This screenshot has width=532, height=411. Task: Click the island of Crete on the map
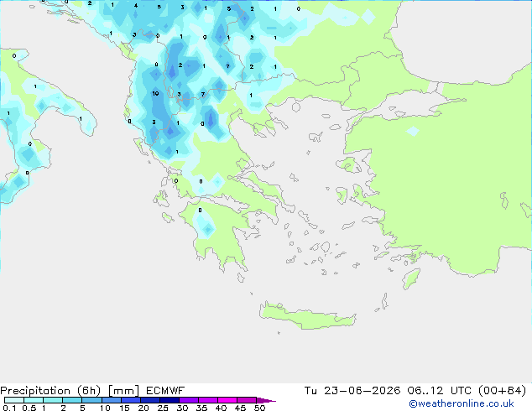click(307, 317)
